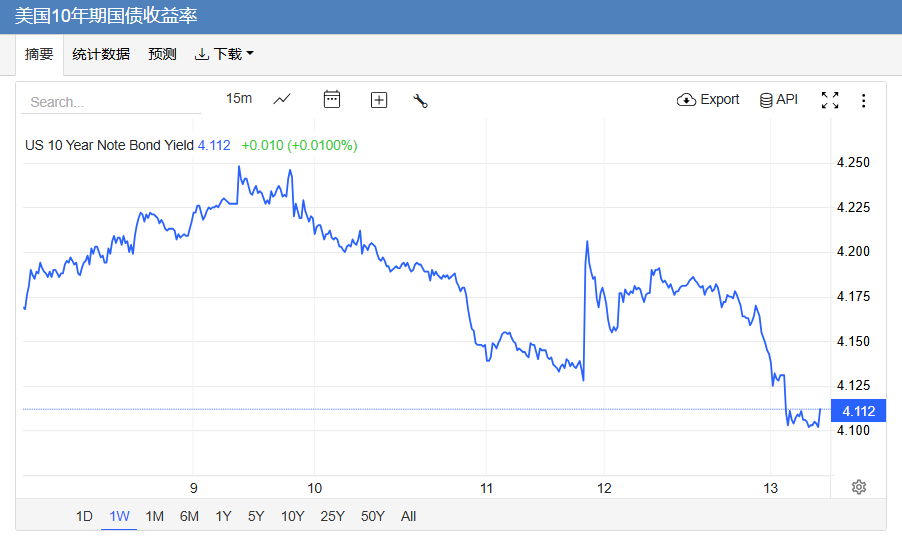Click US 10 Year Note Bond Yield legend
The height and width of the screenshot is (545, 902).
[x=109, y=145]
